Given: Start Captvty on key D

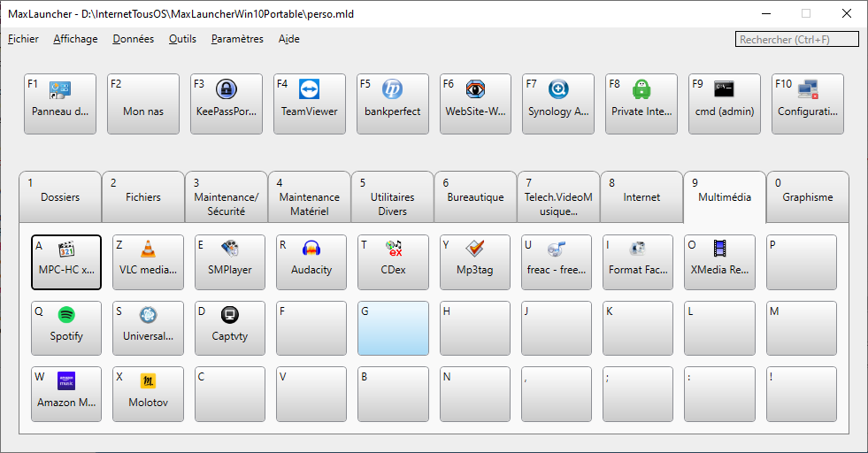Looking at the screenshot, I should point(230,328).
